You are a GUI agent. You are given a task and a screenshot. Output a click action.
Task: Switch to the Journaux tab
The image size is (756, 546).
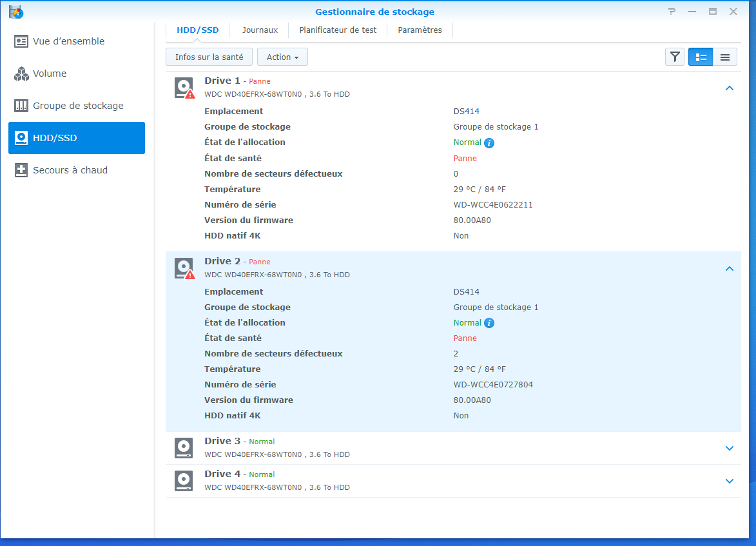[x=260, y=30]
